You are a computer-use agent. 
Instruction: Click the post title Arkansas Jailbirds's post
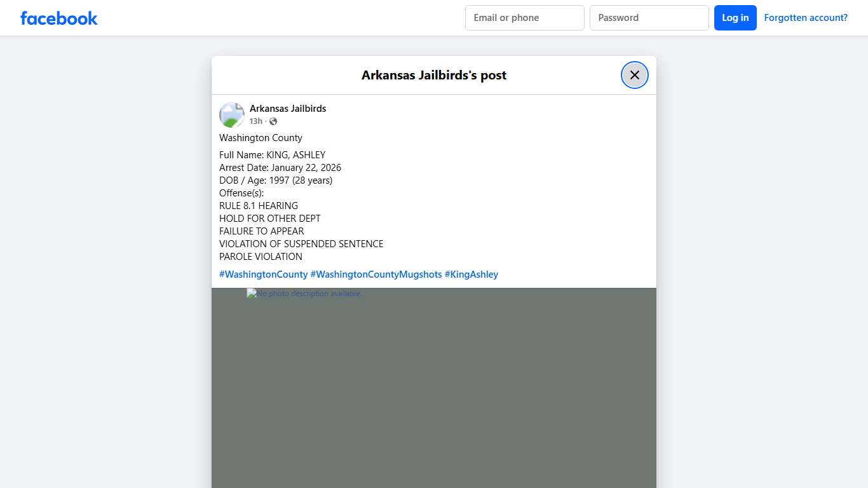click(433, 75)
